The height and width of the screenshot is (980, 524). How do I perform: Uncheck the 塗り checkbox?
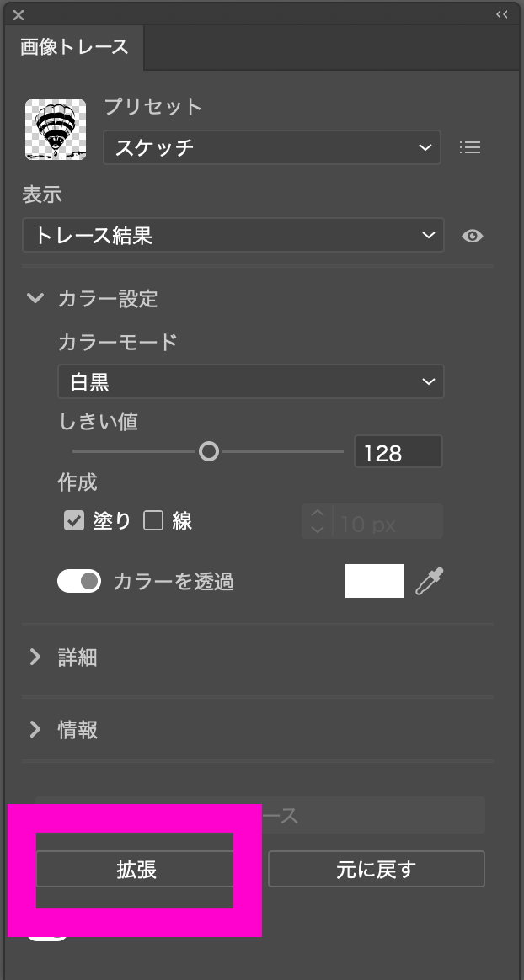74,520
